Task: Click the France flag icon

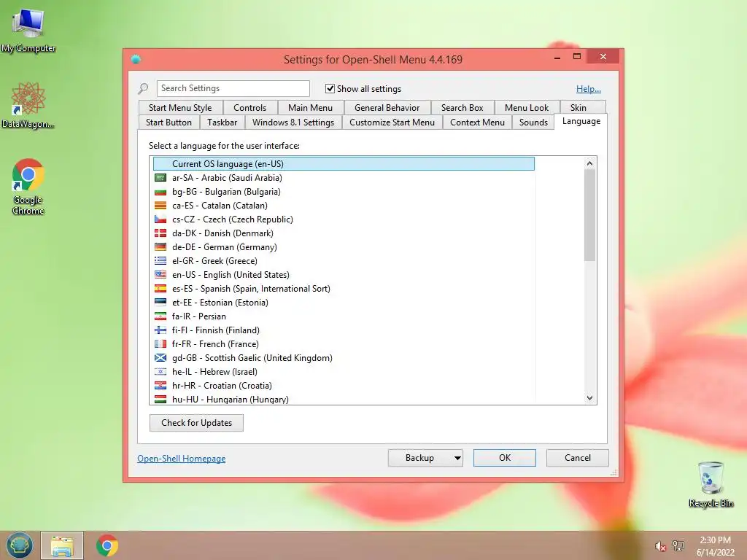Action: (160, 344)
